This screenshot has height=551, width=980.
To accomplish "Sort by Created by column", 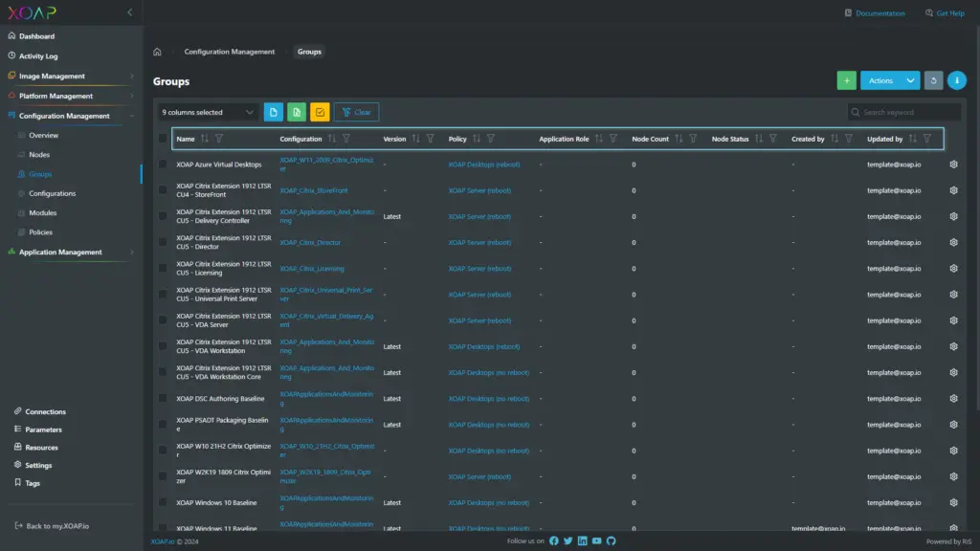I will (835, 139).
